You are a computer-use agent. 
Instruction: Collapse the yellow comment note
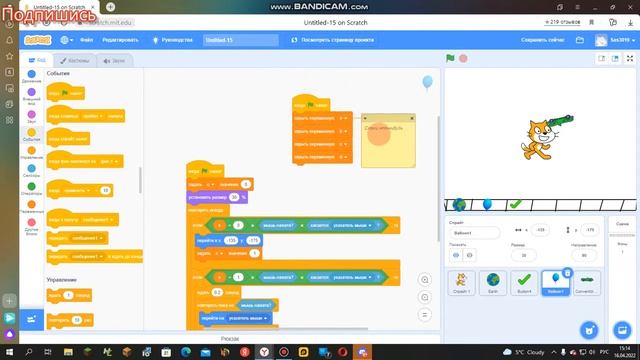coord(365,118)
